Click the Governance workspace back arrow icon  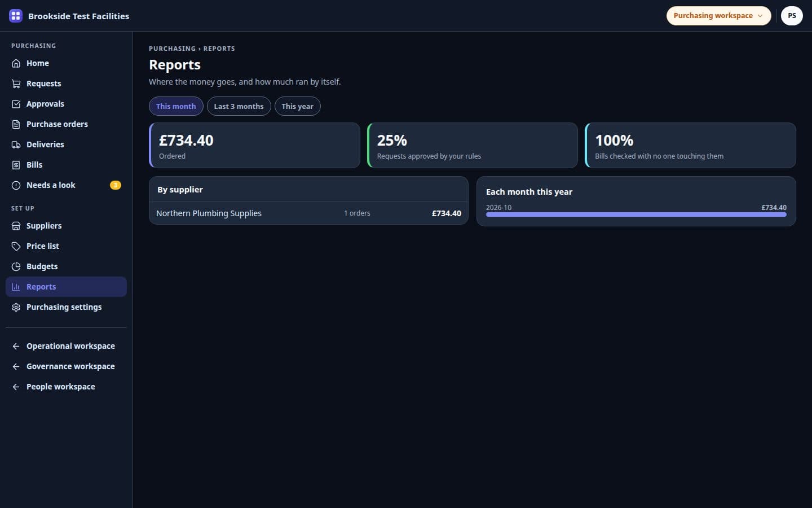pos(16,366)
